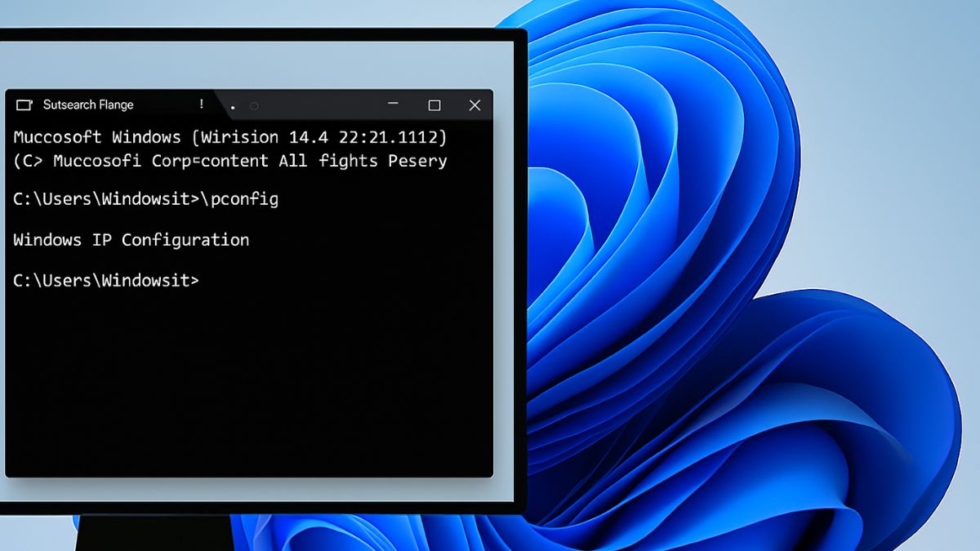Click the pconfig command text
This screenshot has width=980, height=551.
245,198
